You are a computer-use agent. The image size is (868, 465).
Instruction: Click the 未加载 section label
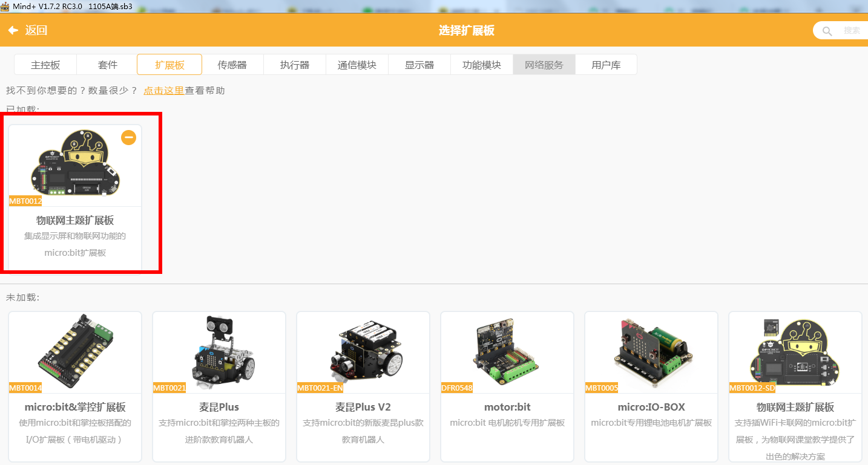(22, 298)
